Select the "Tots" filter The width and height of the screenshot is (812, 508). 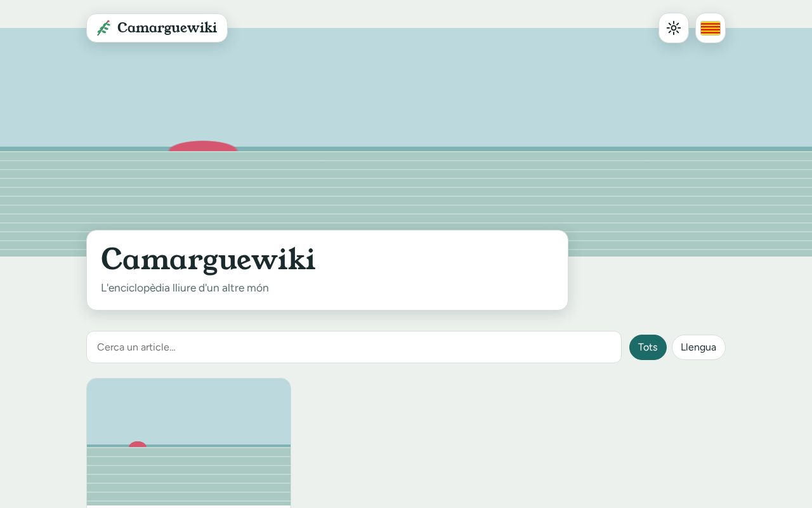(x=648, y=347)
